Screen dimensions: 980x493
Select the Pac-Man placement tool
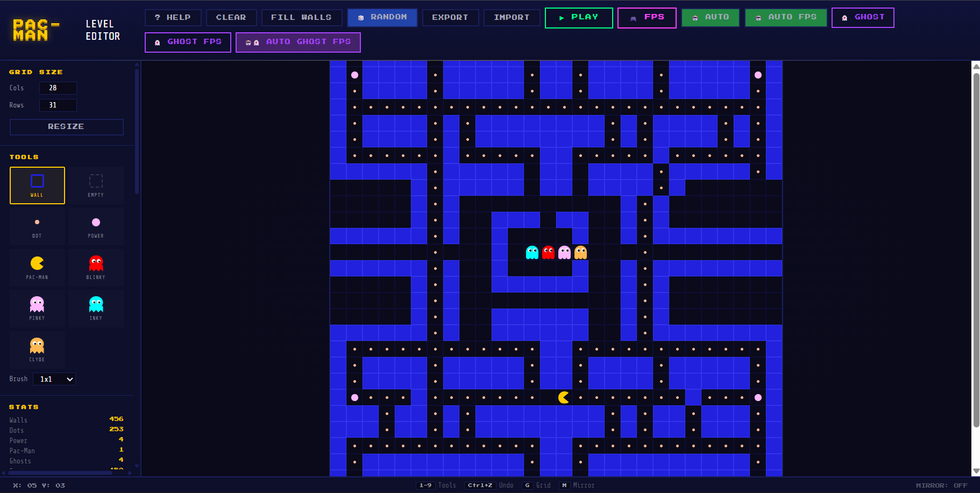(x=37, y=267)
